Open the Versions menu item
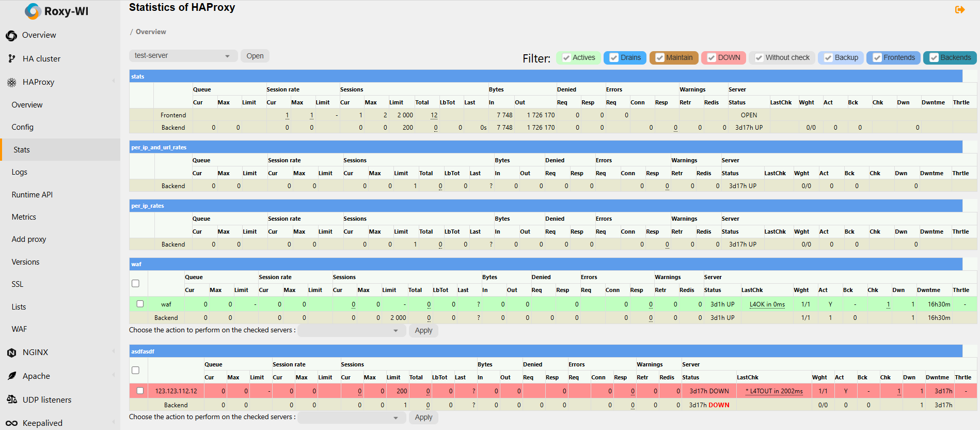 [25, 262]
